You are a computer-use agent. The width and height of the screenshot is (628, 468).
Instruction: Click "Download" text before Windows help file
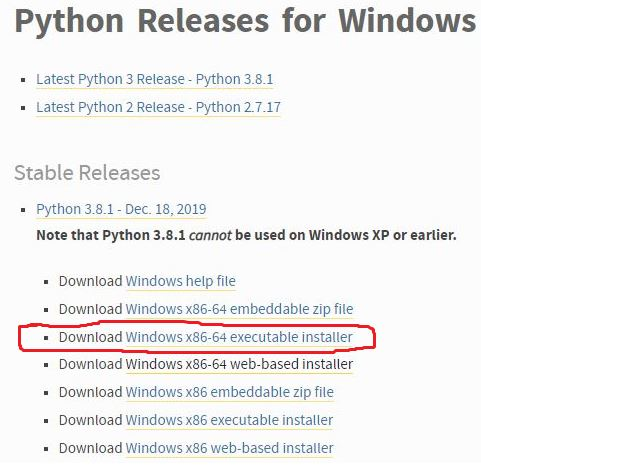tap(90, 282)
